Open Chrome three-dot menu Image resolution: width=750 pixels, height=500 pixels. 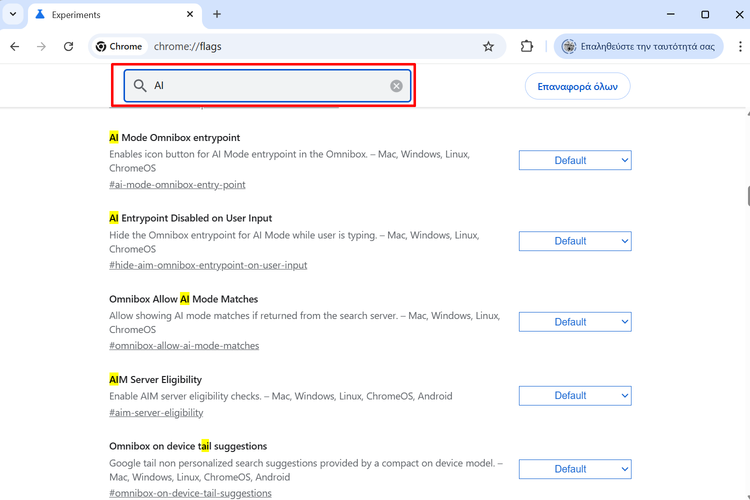(735, 46)
